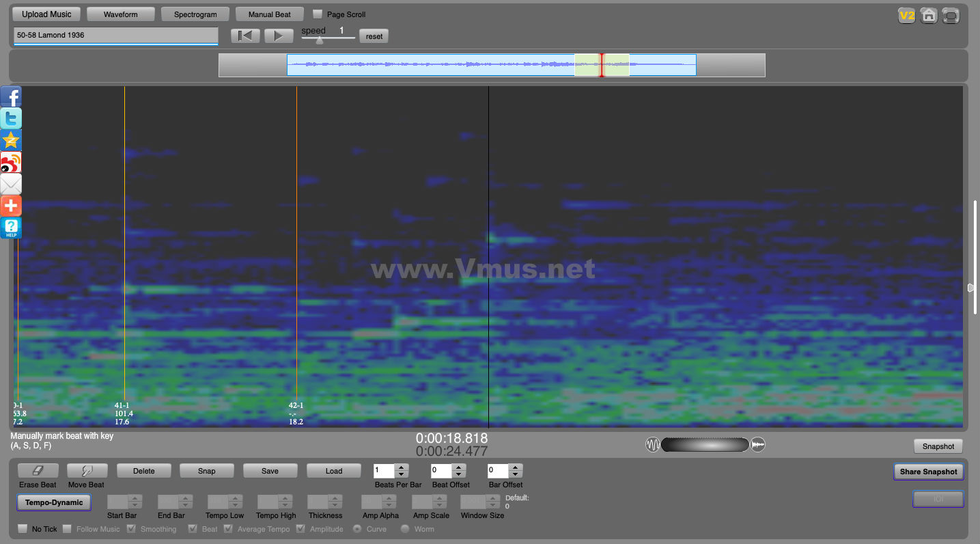
Task: Reset the playback speed
Action: [374, 36]
